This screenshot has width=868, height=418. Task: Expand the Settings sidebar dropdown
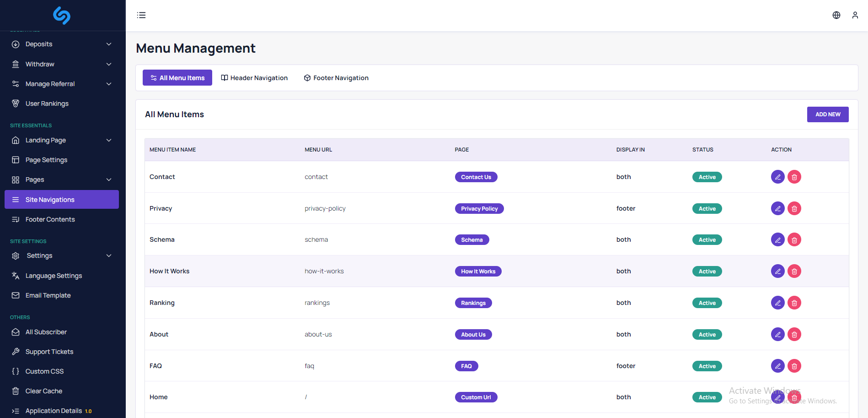pos(62,255)
